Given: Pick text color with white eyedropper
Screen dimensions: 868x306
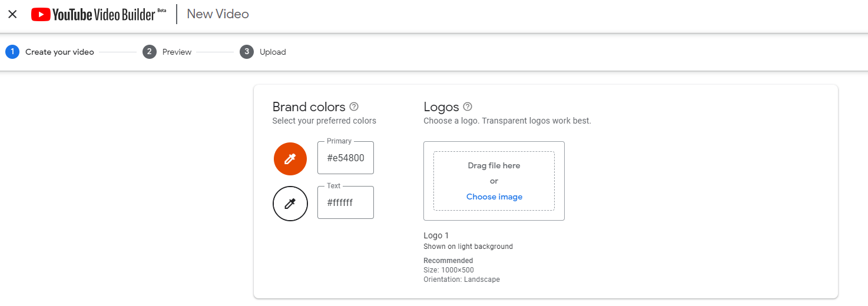Looking at the screenshot, I should [x=290, y=204].
